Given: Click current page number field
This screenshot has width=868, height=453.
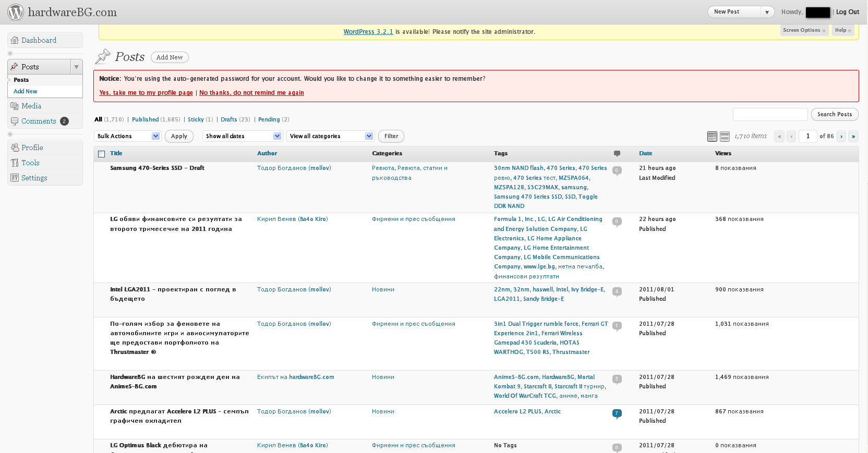Looking at the screenshot, I should click(808, 136).
